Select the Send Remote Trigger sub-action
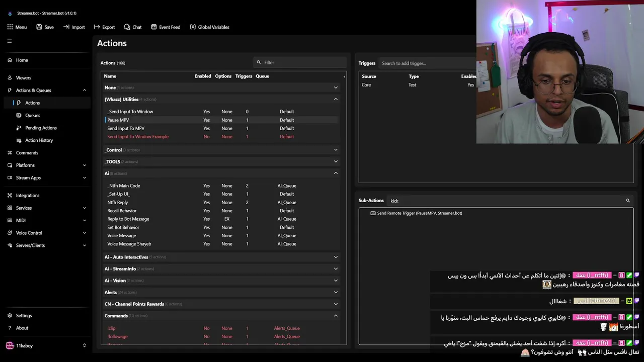Image resolution: width=644 pixels, height=362 pixels. click(420, 213)
